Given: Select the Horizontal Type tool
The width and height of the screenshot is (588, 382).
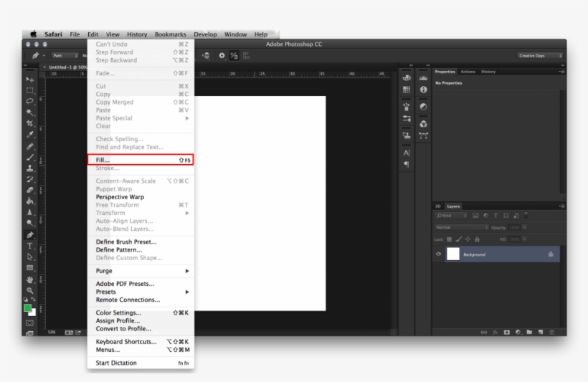Looking at the screenshot, I should point(30,246).
